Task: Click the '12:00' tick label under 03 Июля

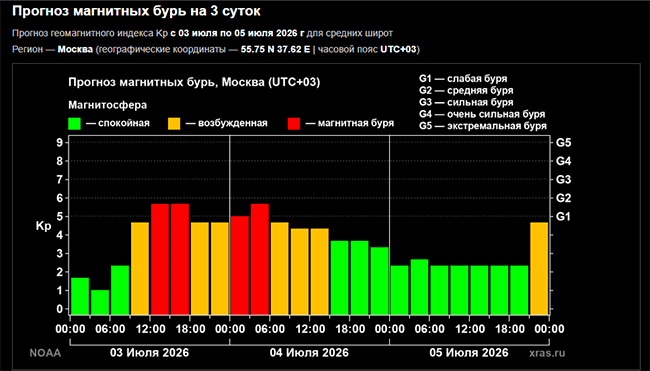Action: tap(150, 329)
